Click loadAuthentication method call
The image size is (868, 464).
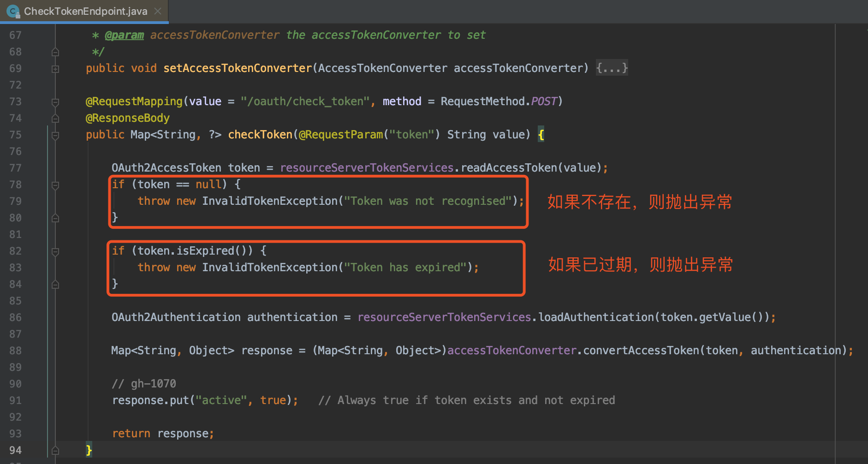(596, 317)
